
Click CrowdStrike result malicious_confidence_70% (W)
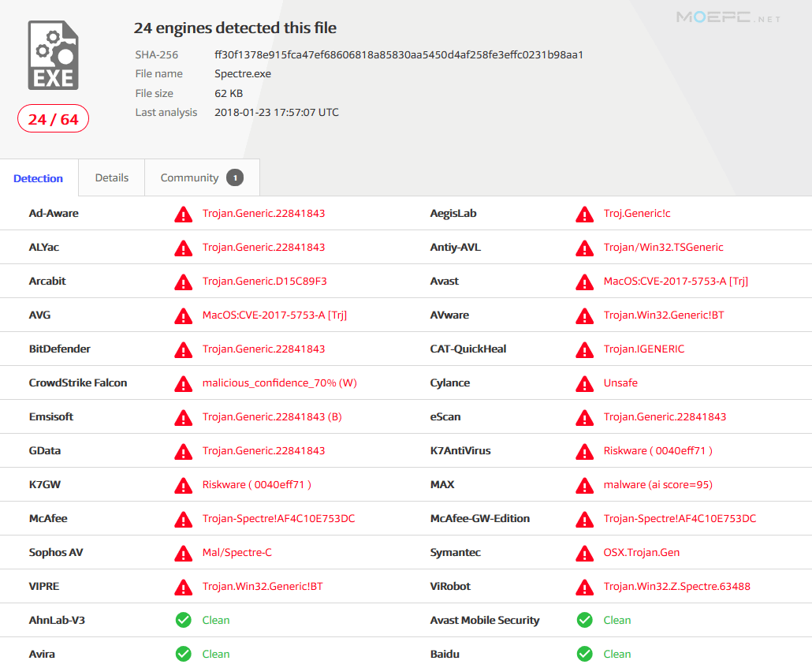pyautogui.click(x=280, y=383)
